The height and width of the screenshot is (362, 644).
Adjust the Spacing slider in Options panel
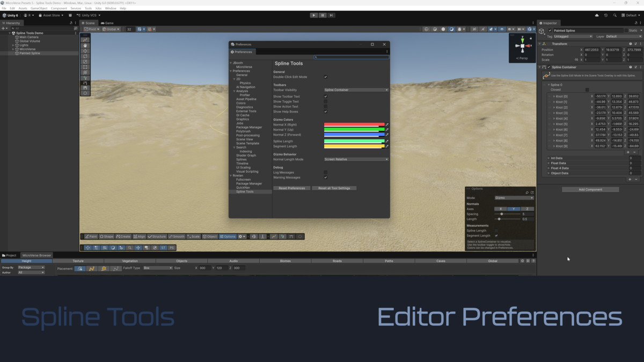[x=507, y=214]
